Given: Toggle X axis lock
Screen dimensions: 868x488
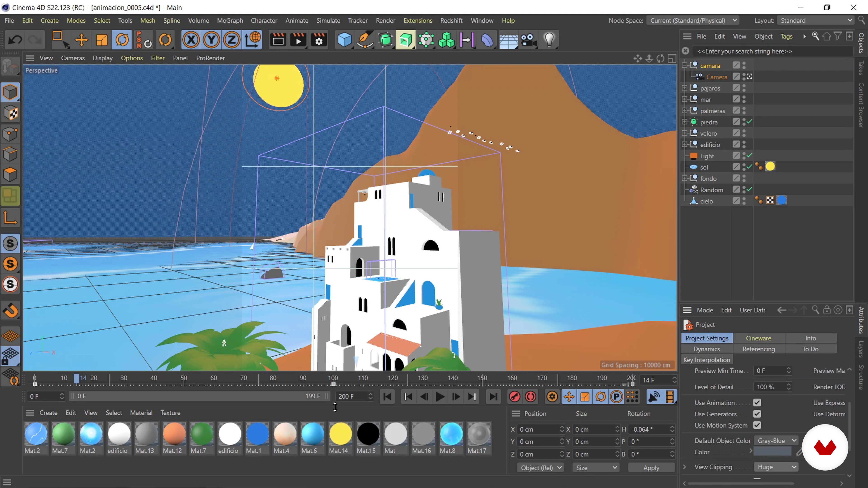Looking at the screenshot, I should click(191, 40).
